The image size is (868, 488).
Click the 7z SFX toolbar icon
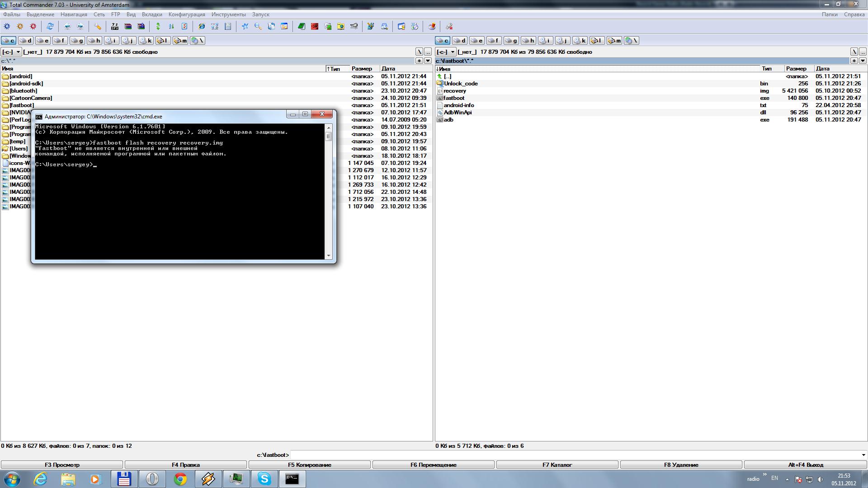click(115, 27)
